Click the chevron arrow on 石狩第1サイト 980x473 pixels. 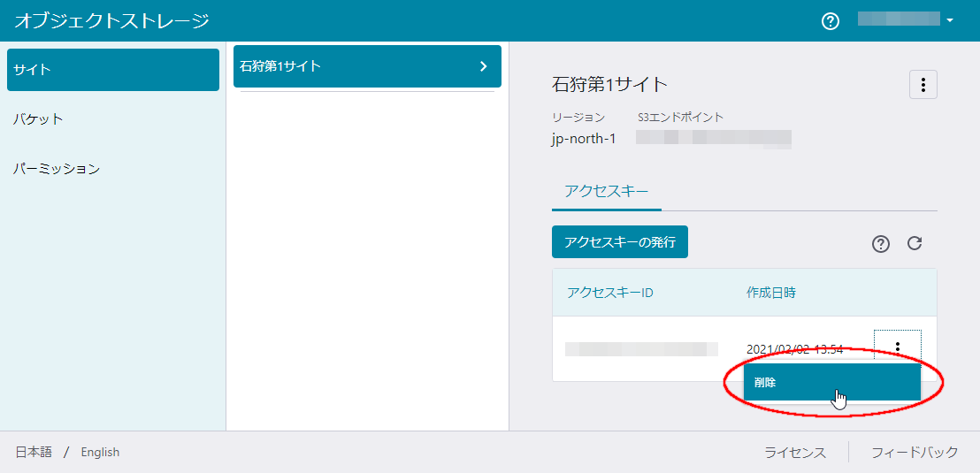point(483,66)
